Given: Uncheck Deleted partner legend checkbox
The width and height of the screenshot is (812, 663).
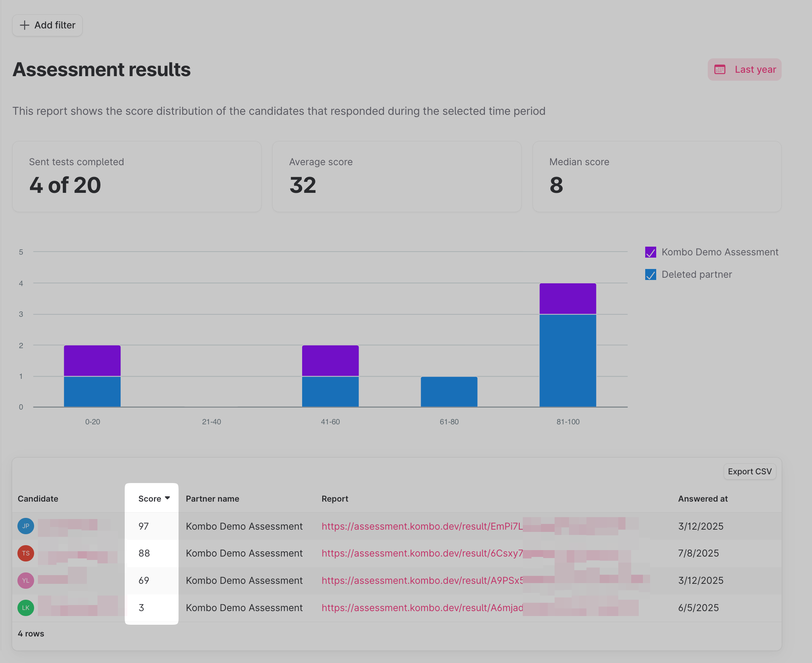Looking at the screenshot, I should tap(651, 275).
